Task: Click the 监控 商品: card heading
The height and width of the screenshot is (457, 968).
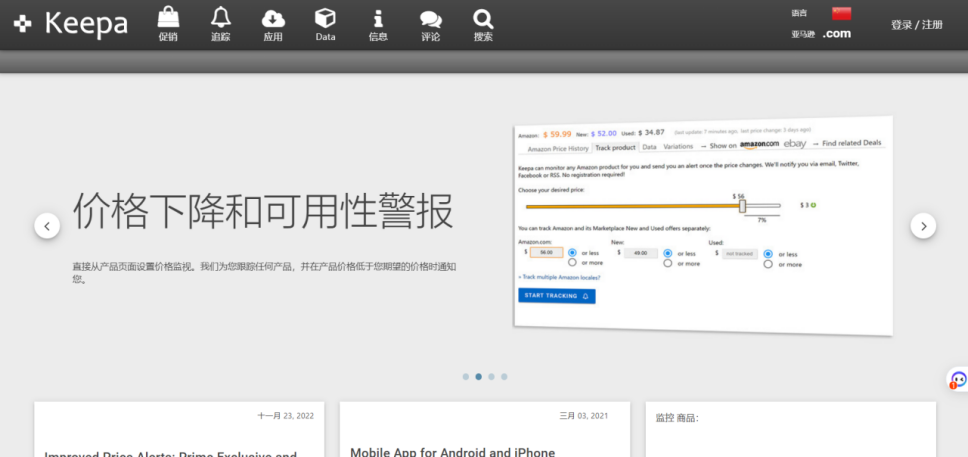Action: (x=677, y=418)
